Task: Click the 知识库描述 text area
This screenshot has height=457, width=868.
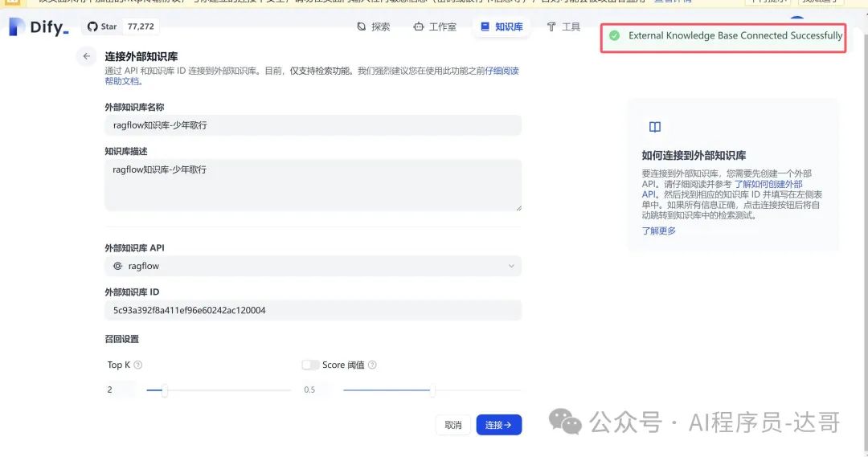Action: click(x=313, y=185)
